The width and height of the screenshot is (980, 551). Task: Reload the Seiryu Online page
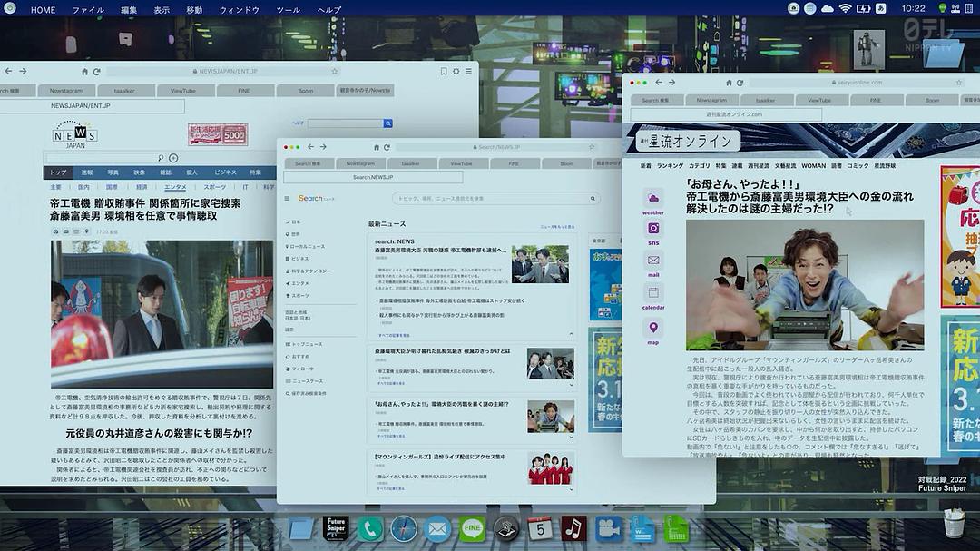[740, 83]
